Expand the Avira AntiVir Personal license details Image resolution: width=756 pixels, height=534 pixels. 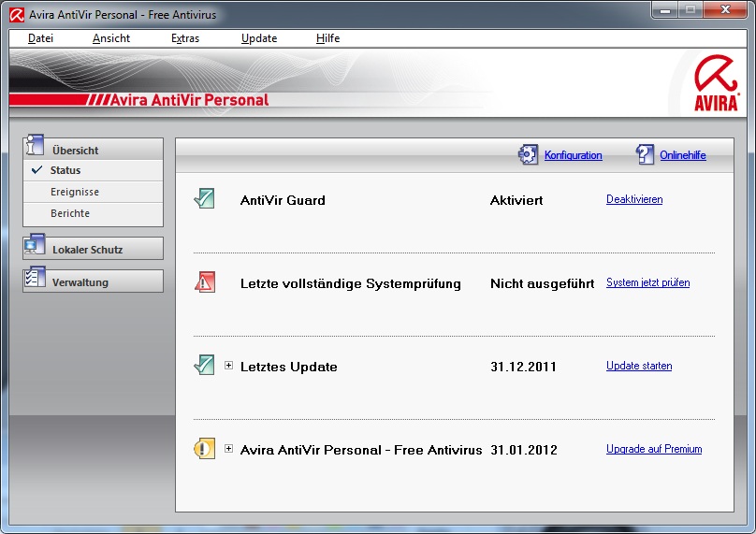tap(228, 449)
